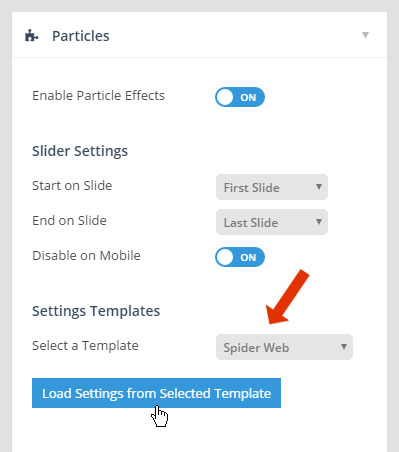Open the Select a Template dropdown
399x452 pixels.
284,347
